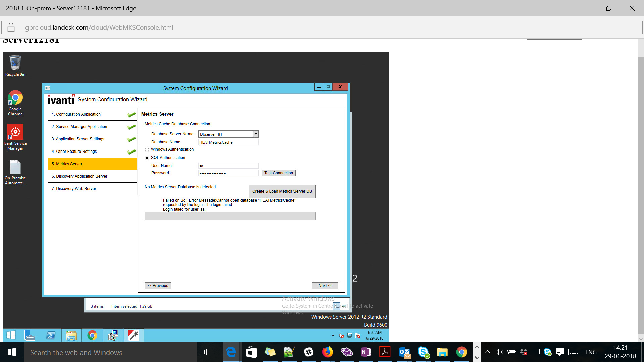Expand Database Server Name dropdown
The width and height of the screenshot is (644, 362).
(x=256, y=134)
